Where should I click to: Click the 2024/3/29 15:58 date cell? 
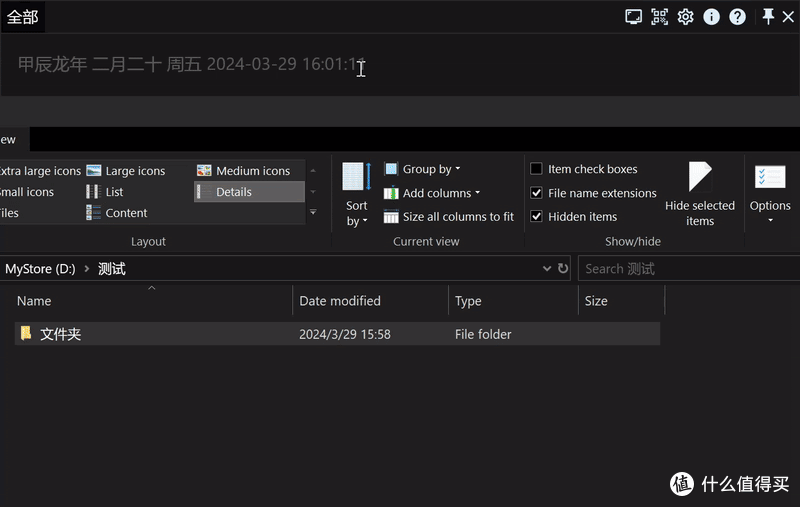[x=345, y=334]
